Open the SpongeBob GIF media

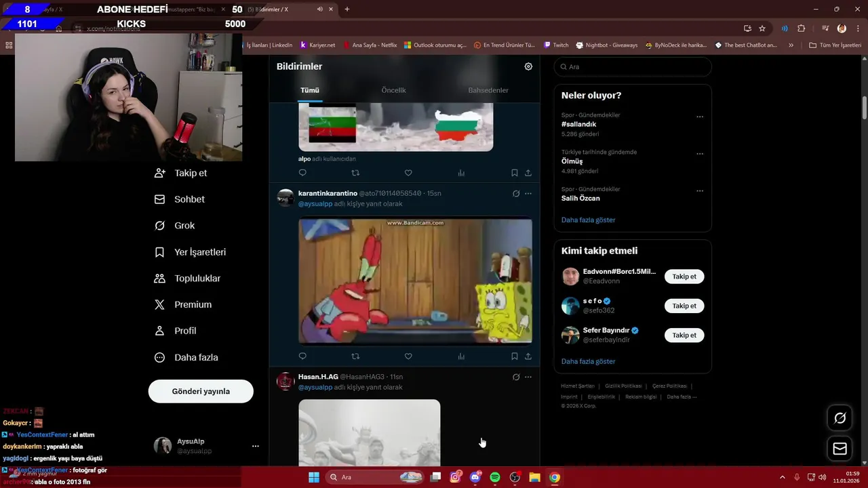pos(415,281)
